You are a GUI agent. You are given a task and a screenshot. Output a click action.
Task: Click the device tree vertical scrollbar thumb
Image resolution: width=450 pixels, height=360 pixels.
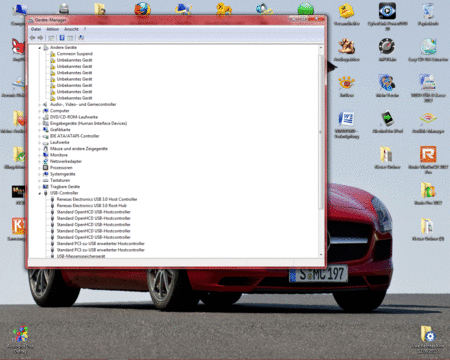click(321, 132)
